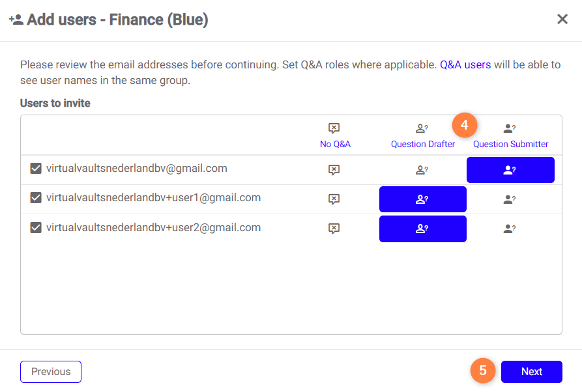582x392 pixels.
Task: Set Question Submitter for the user2 email
Action: [x=510, y=229]
